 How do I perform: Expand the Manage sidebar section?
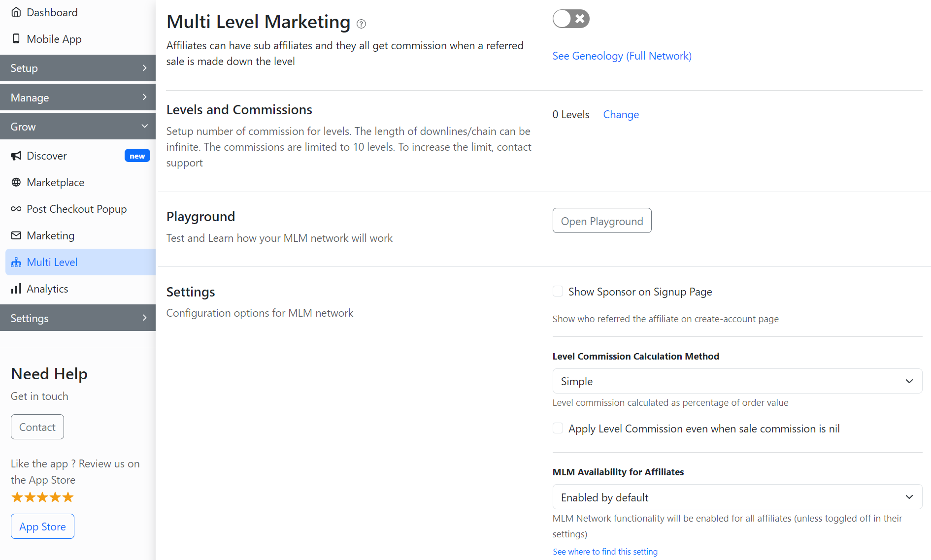(x=78, y=98)
